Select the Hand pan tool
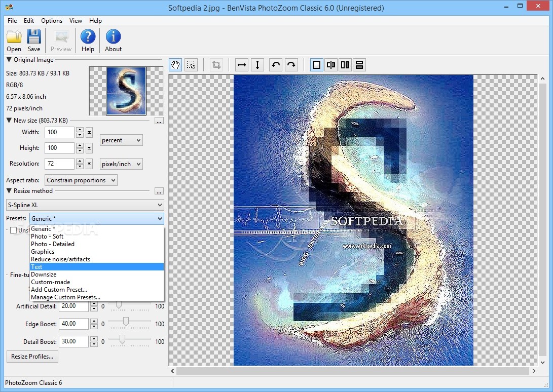 point(175,65)
